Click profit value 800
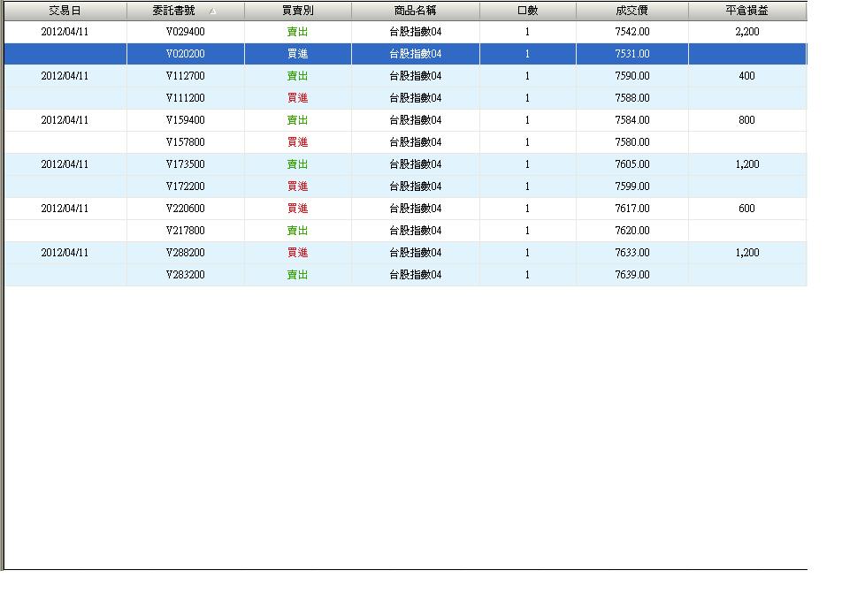This screenshot has width=865, height=616. (747, 120)
